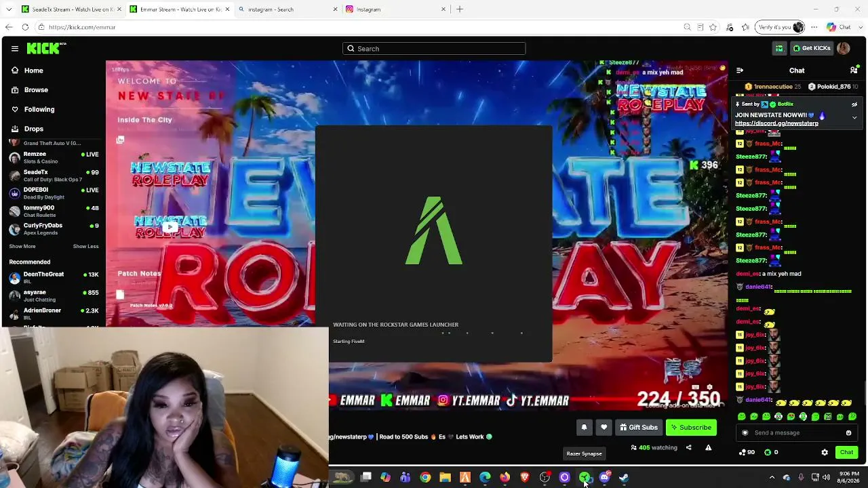The height and width of the screenshot is (488, 868).
Task: Open Remzee's live channel in sidebar
Action: (x=54, y=157)
